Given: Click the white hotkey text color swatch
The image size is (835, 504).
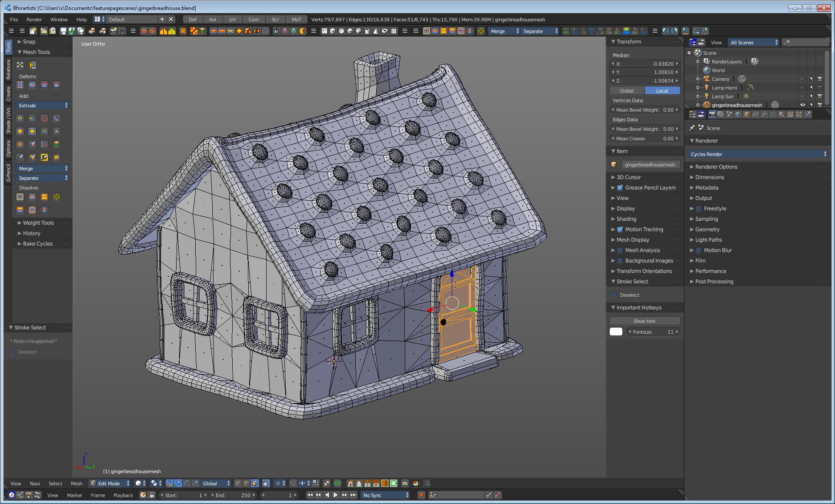Looking at the screenshot, I should (x=616, y=332).
